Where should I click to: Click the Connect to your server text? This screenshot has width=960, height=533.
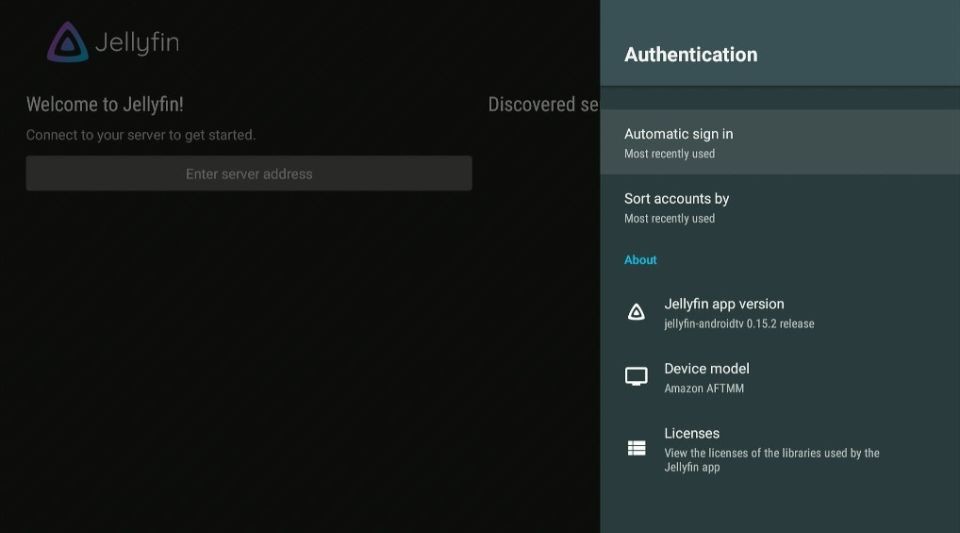[141, 135]
